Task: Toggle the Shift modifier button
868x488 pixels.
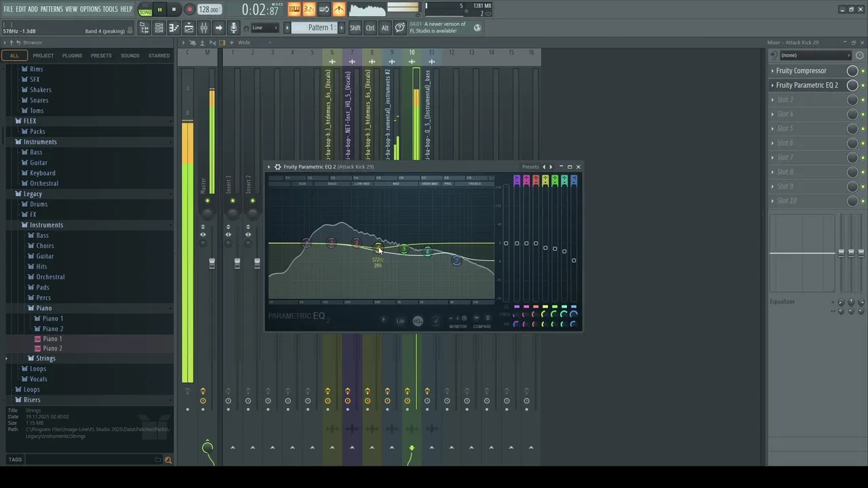Action: click(x=355, y=28)
